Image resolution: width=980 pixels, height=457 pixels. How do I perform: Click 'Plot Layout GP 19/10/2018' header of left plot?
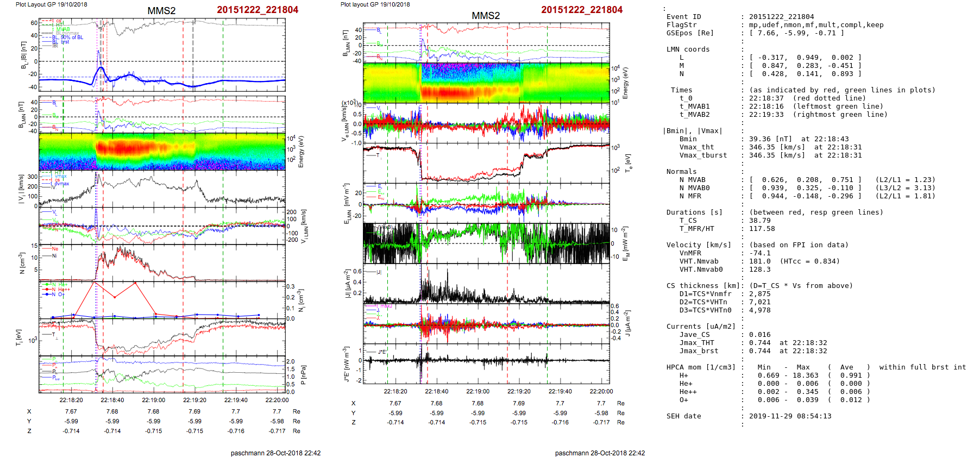click(51, 4)
